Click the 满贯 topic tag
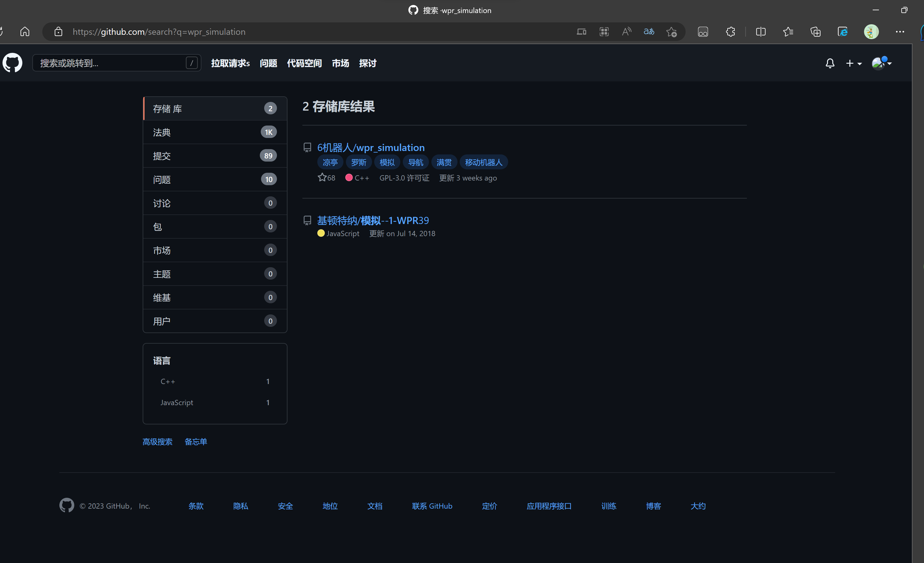Screen dimensions: 924x563 (x=444, y=162)
